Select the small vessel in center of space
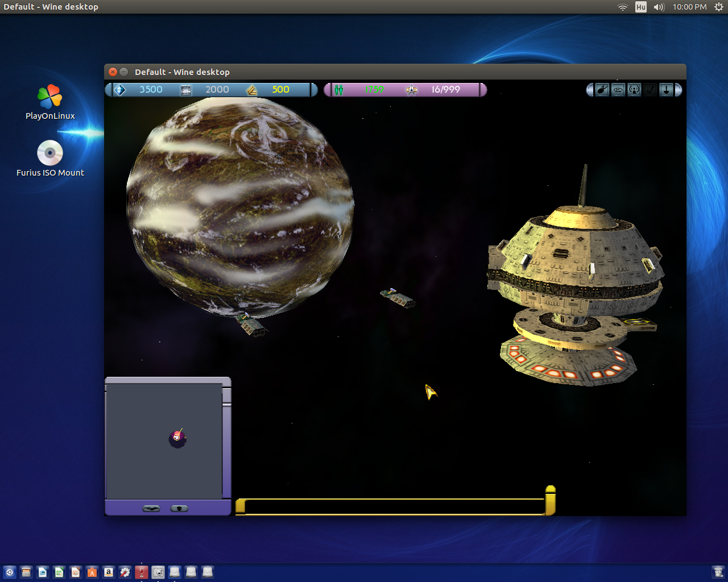Viewport: 728px width, 582px height. click(x=398, y=298)
